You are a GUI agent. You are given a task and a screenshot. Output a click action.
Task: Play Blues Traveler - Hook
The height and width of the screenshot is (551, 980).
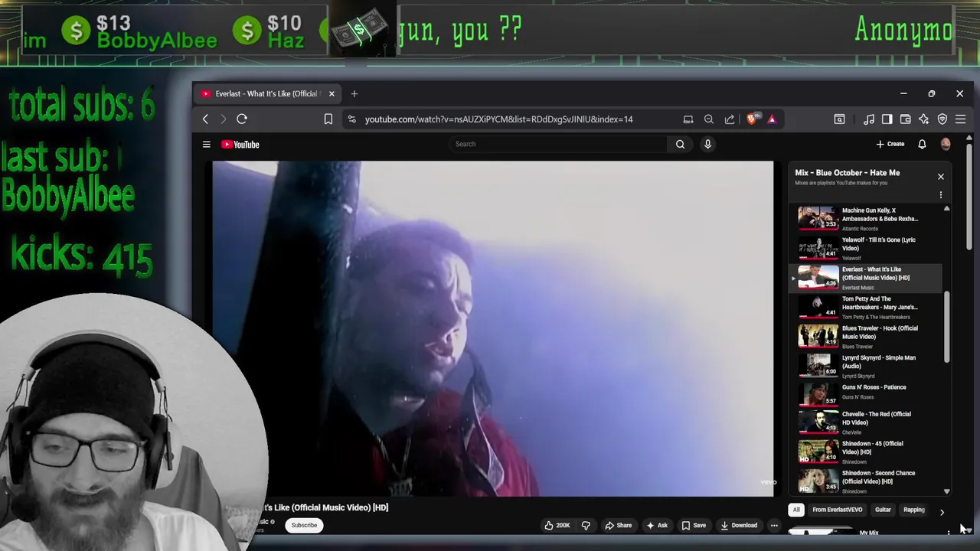(866, 336)
